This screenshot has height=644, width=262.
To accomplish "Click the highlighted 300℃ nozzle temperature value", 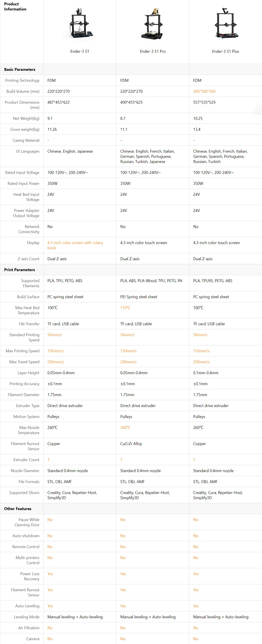I will coord(125,427).
